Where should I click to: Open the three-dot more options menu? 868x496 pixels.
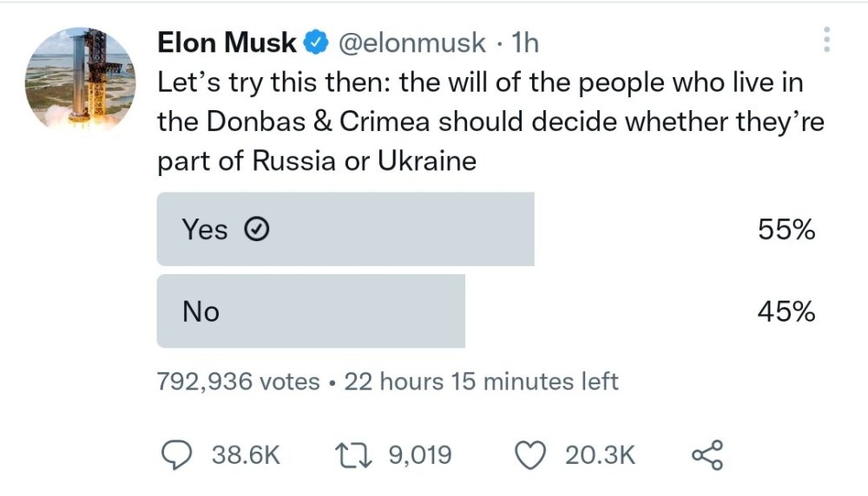(826, 40)
